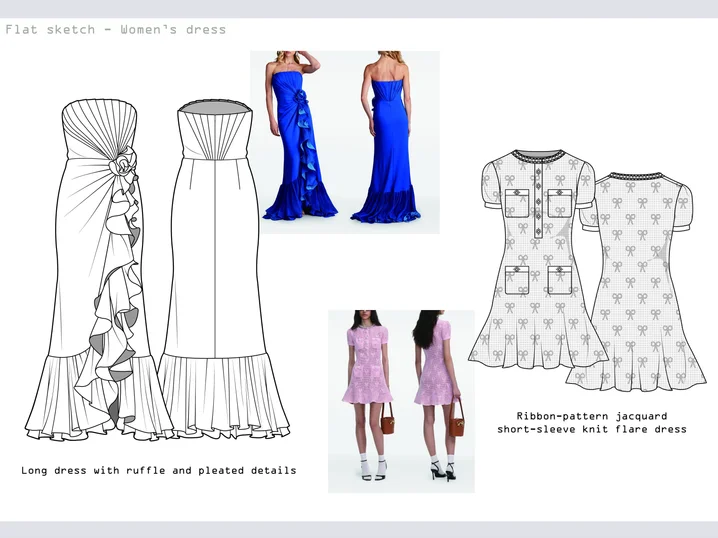The height and width of the screenshot is (538, 718).
Task: Click the brown handbag held by back-facing model
Action: [456, 421]
